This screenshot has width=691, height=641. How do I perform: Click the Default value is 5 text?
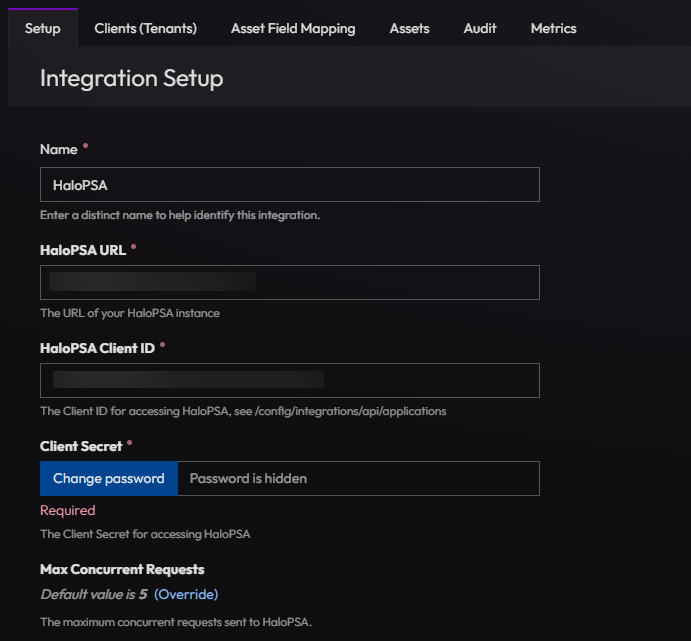(x=94, y=594)
